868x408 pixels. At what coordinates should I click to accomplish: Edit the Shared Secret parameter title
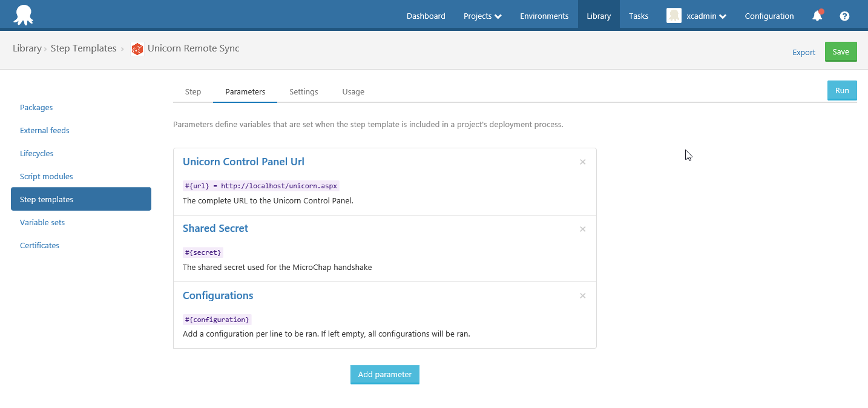(x=215, y=228)
